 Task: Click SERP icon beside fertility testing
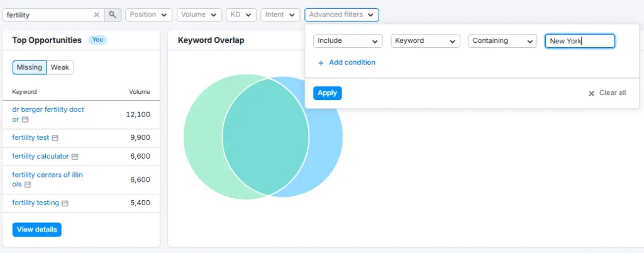pyautogui.click(x=65, y=203)
